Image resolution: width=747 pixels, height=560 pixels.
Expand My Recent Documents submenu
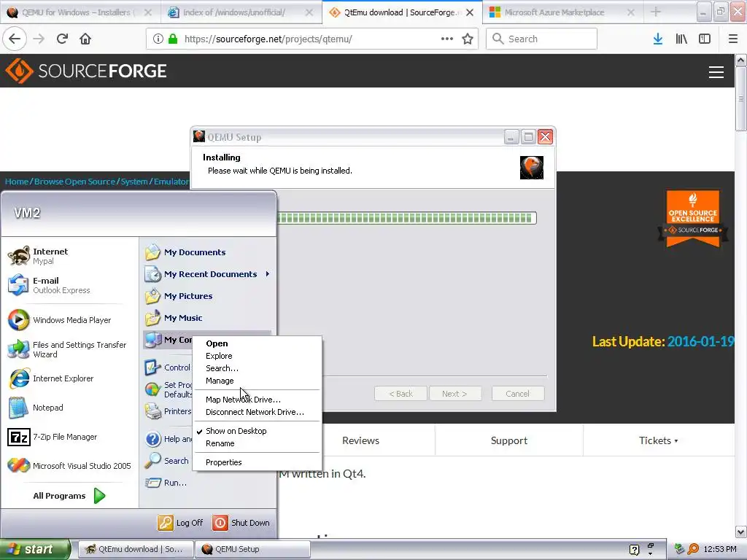coord(207,274)
